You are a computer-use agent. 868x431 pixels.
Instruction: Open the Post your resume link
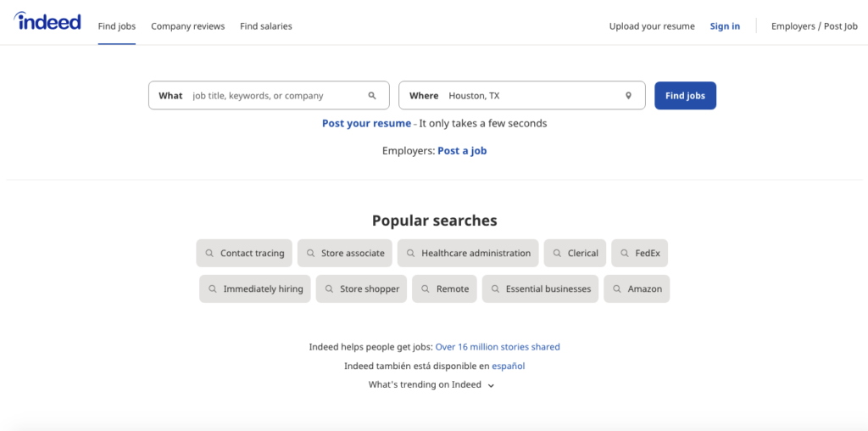(366, 124)
